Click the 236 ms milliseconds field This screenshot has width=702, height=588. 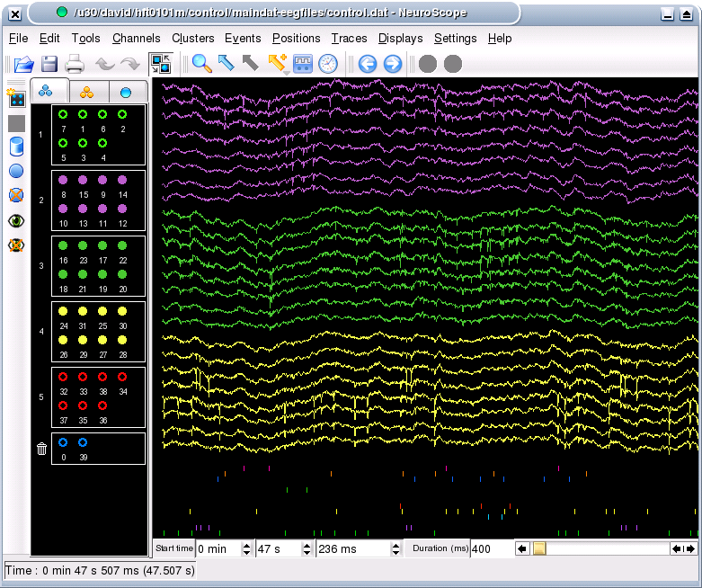click(x=353, y=548)
